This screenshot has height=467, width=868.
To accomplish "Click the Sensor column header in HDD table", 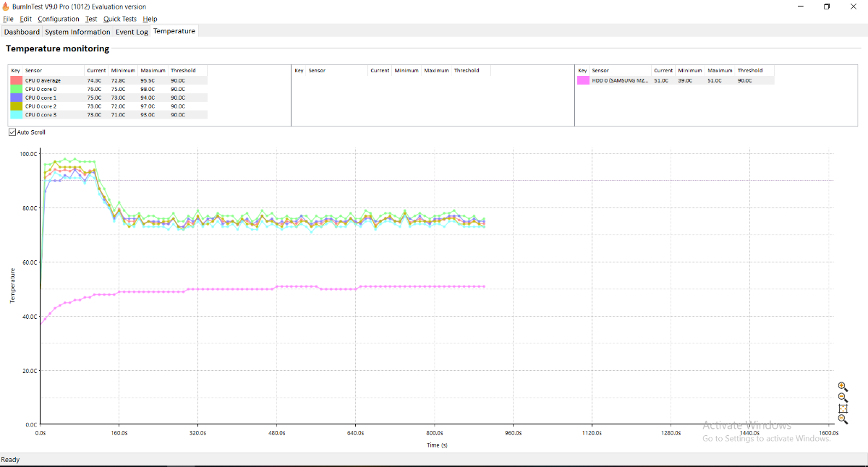I will click(x=600, y=71).
